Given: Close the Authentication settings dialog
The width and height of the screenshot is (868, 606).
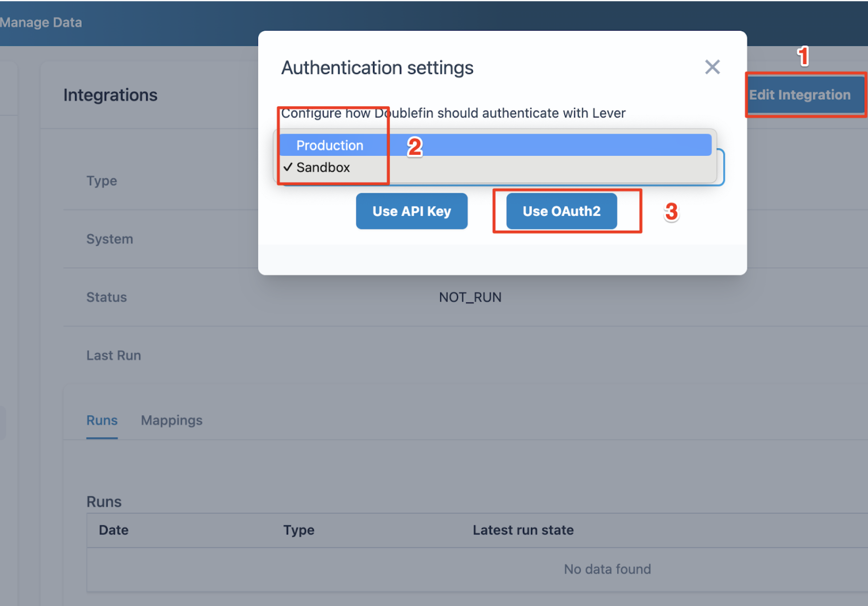Looking at the screenshot, I should (712, 67).
